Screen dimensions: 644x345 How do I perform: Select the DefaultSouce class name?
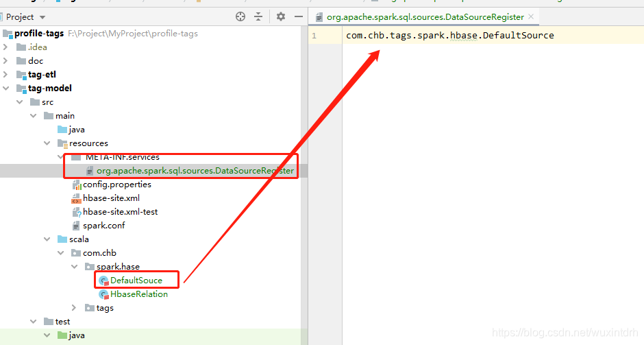point(136,281)
